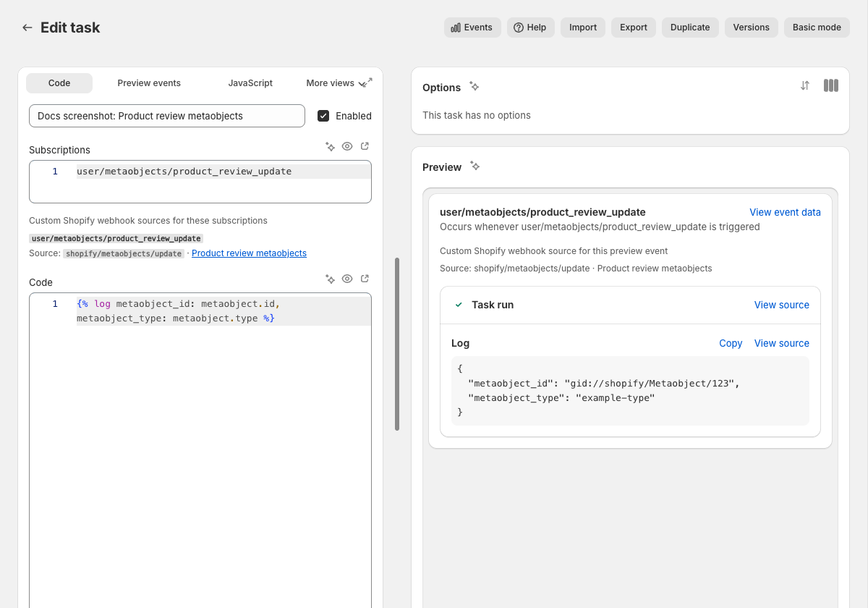Go back with the arrow beside Edit task

click(27, 28)
